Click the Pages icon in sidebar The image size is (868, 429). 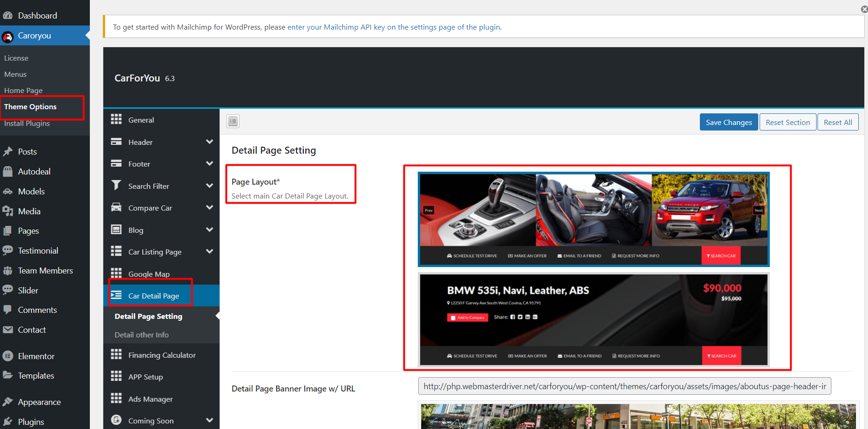[7, 230]
